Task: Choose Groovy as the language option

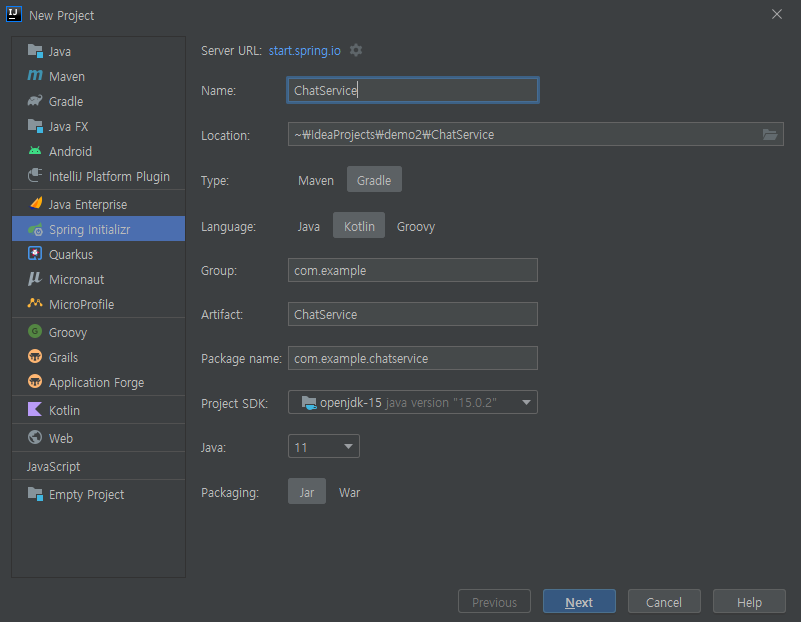Action: coord(416,226)
